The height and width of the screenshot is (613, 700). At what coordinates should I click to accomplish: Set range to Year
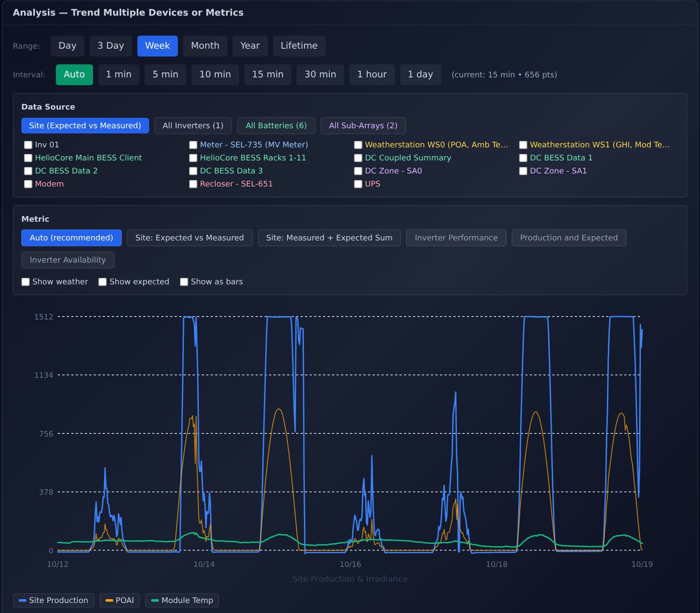[x=250, y=46]
